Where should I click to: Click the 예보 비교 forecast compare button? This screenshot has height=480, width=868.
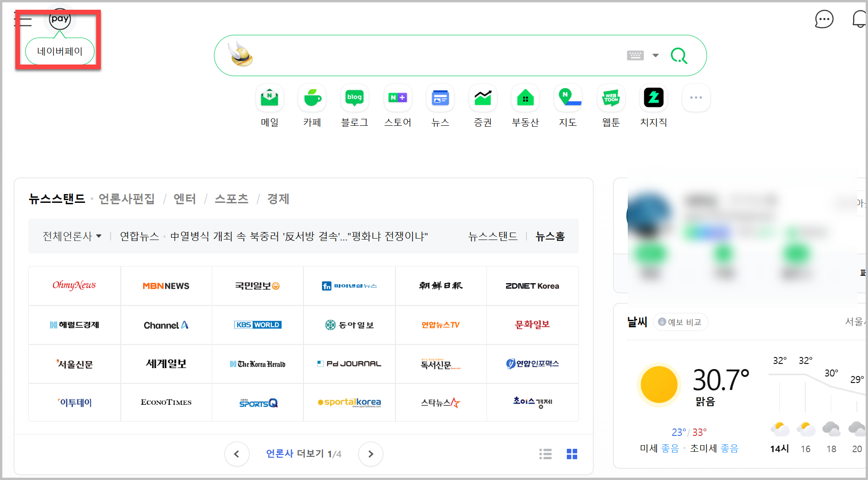[680, 322]
